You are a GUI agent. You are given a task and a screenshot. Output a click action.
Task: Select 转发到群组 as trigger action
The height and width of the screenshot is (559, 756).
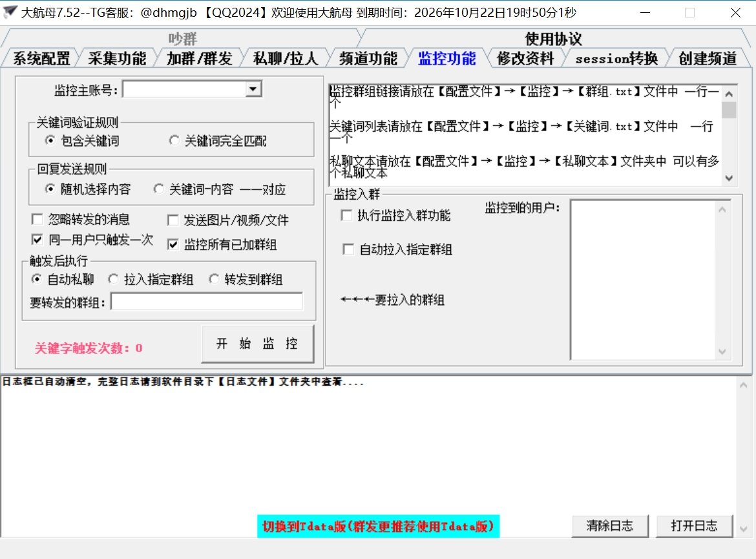pos(214,279)
